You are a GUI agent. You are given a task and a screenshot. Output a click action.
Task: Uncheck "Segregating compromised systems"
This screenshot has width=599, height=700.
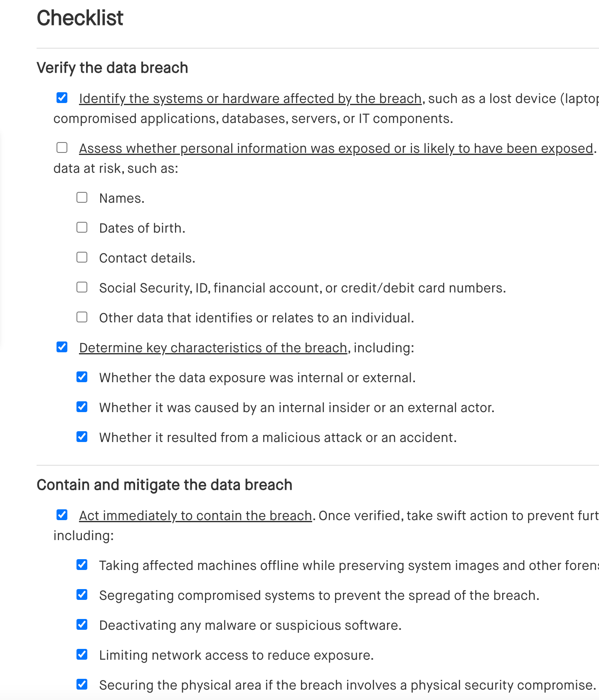pyautogui.click(x=82, y=595)
